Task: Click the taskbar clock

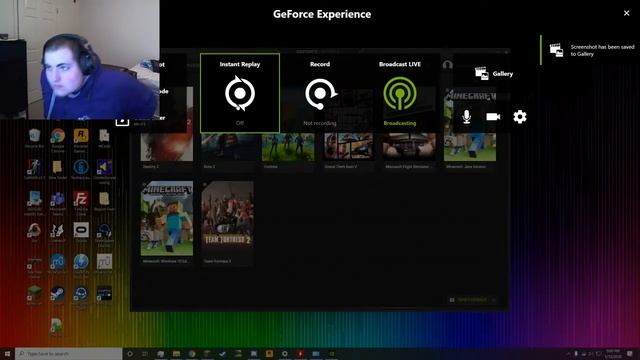Action: pyautogui.click(x=612, y=353)
